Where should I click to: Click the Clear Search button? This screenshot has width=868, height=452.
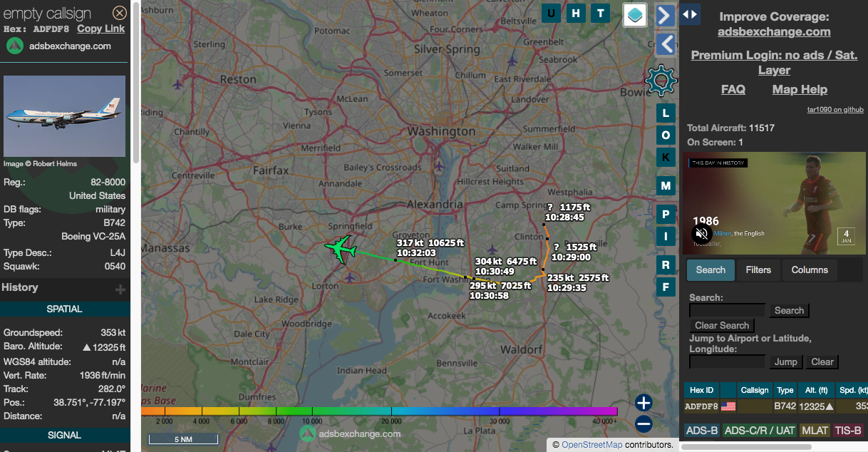coord(722,326)
